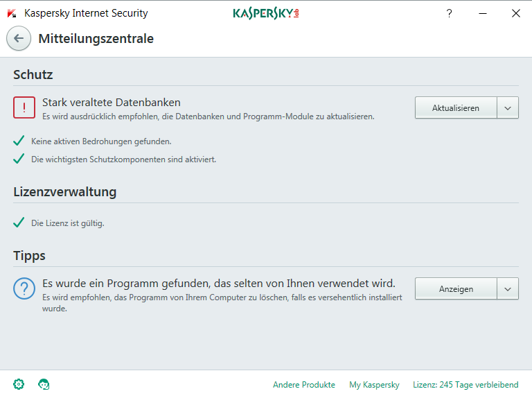Click 'Keine aktiven Bedrohungen gefunden.' text
532x398 pixels.
coord(101,141)
